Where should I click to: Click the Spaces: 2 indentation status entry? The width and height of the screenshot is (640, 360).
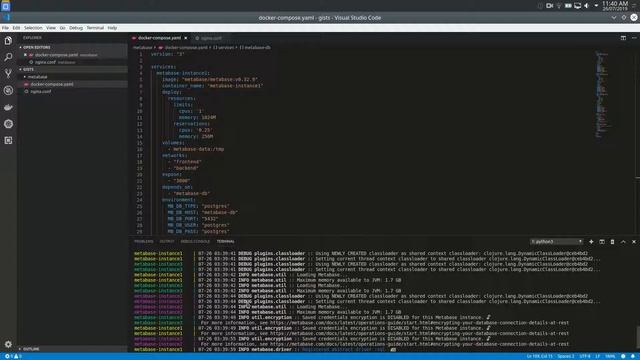coord(566,356)
